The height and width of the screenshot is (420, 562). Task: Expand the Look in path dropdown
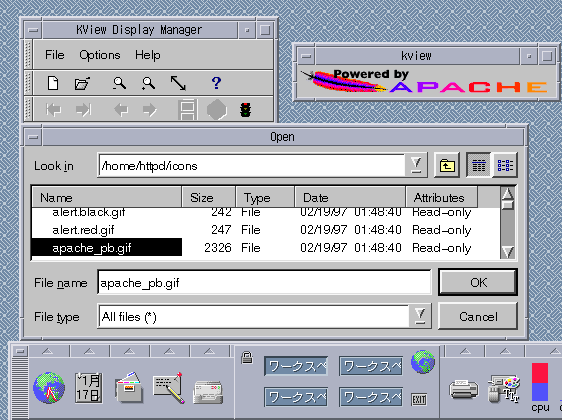pyautogui.click(x=416, y=165)
